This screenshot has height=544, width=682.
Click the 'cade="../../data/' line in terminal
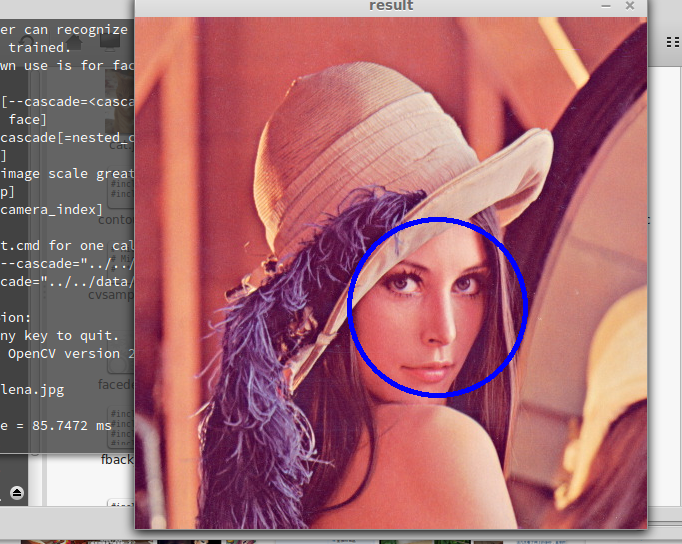click(67, 282)
